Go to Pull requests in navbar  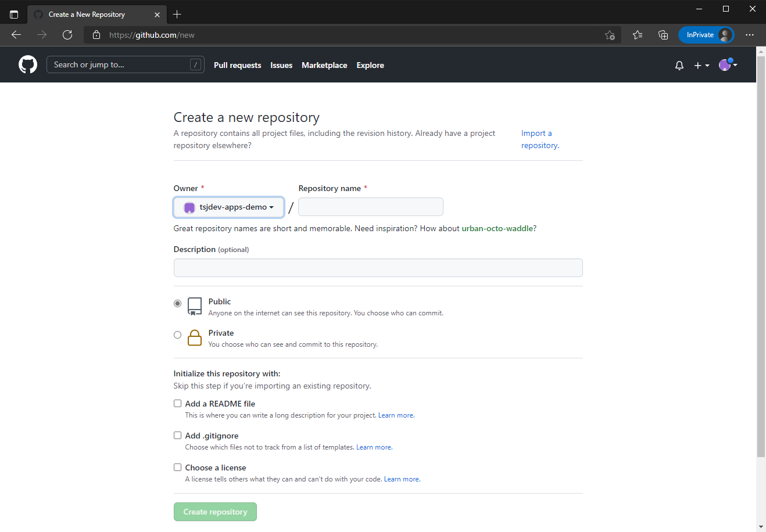point(237,66)
